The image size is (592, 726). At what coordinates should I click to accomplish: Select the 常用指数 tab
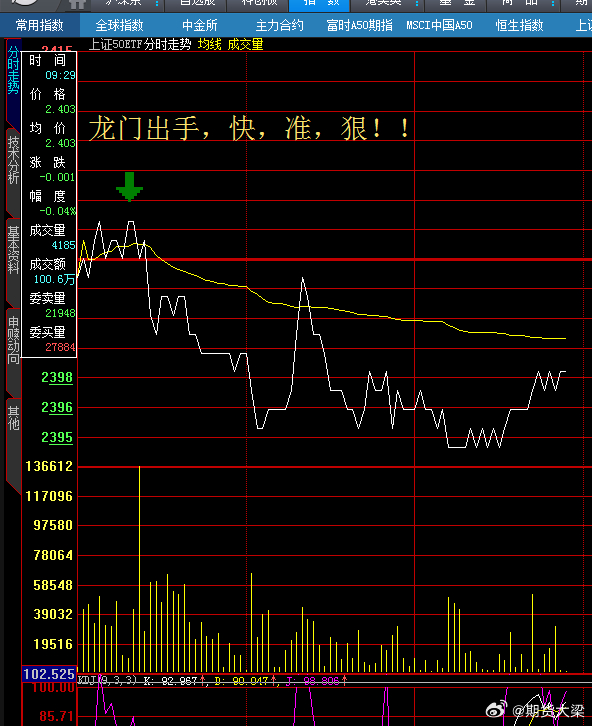pyautogui.click(x=40, y=25)
